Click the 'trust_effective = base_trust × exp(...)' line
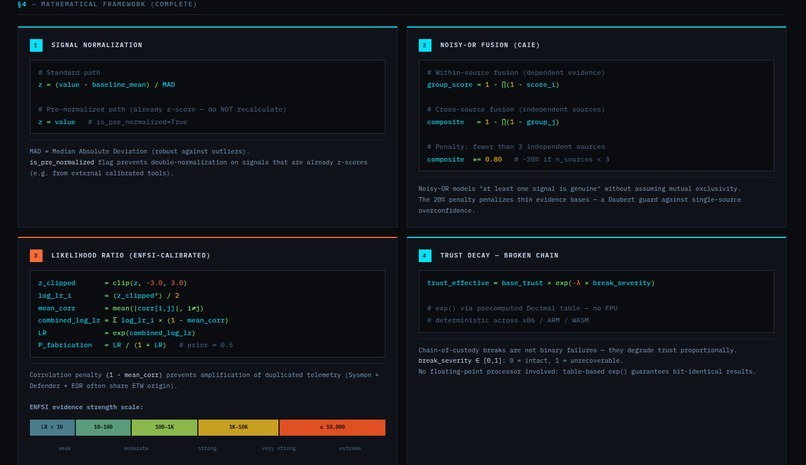The image size is (806, 465). click(x=541, y=283)
